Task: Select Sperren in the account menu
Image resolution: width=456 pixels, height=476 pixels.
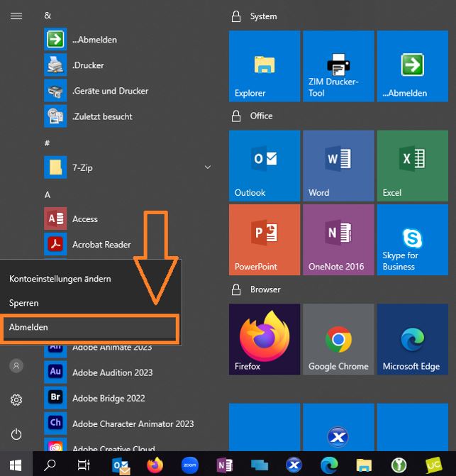Action: (x=23, y=303)
